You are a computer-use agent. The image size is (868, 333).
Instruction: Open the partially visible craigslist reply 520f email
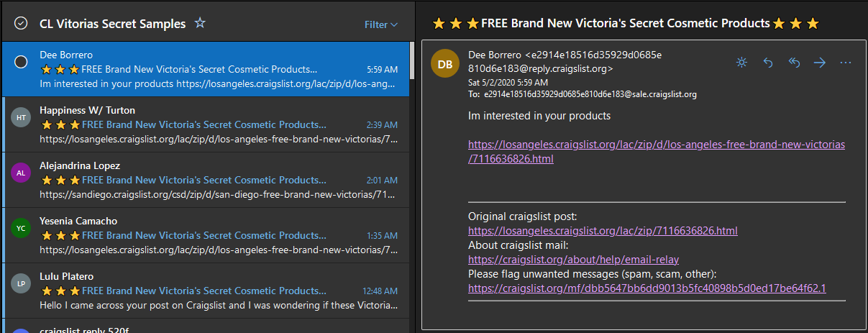click(x=206, y=326)
